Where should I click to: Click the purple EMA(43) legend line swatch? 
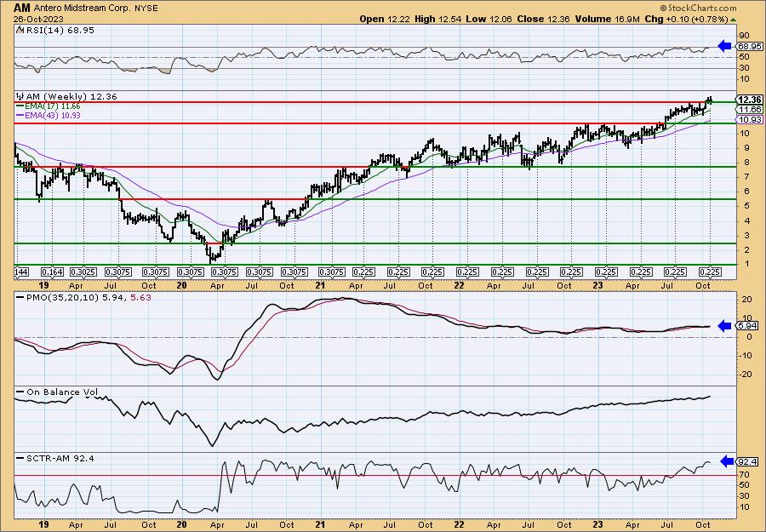(20, 116)
